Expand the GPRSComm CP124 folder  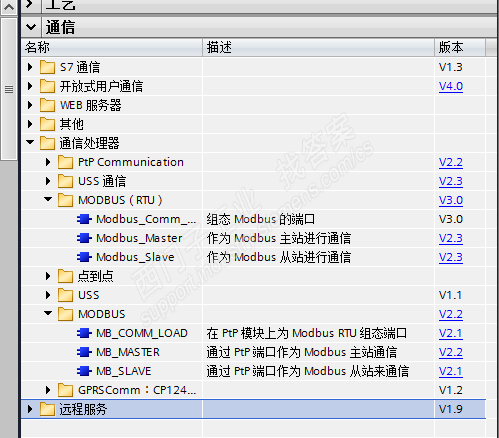(48, 390)
